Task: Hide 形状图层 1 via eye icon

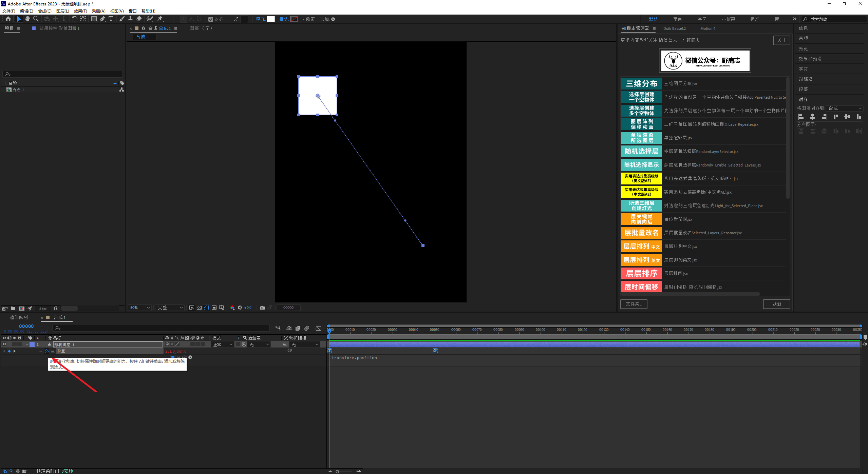Action: click(x=4, y=344)
